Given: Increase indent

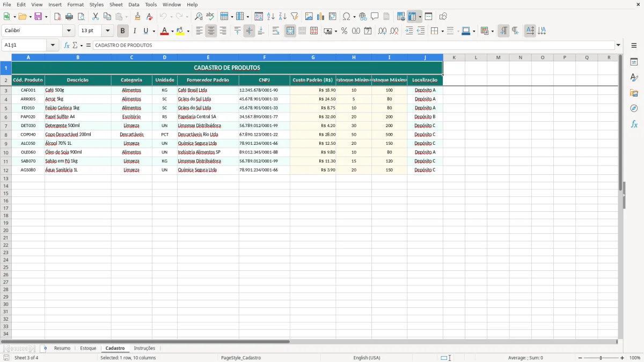Looking at the screenshot, I should pyautogui.click(x=409, y=31).
